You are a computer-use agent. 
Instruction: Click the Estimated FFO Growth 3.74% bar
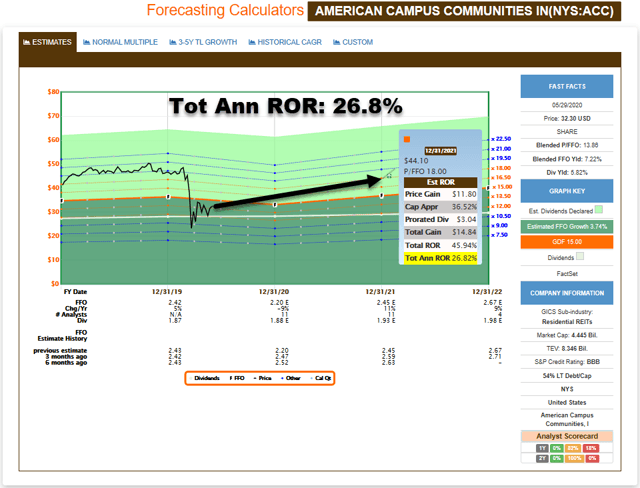click(x=567, y=226)
